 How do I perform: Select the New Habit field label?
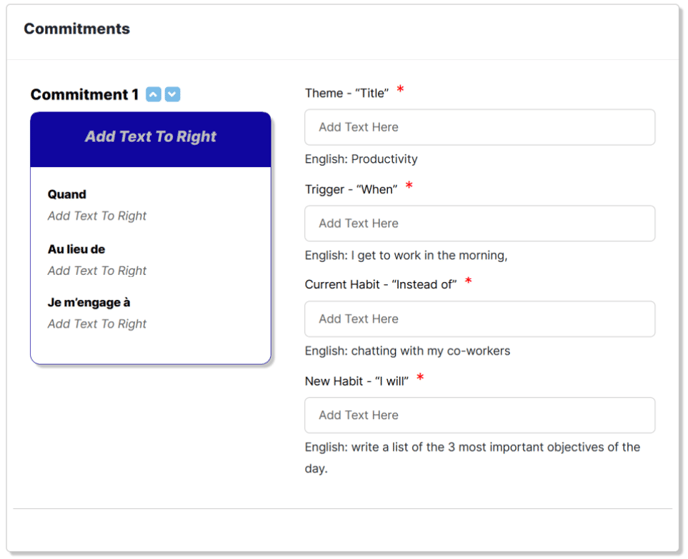(356, 381)
